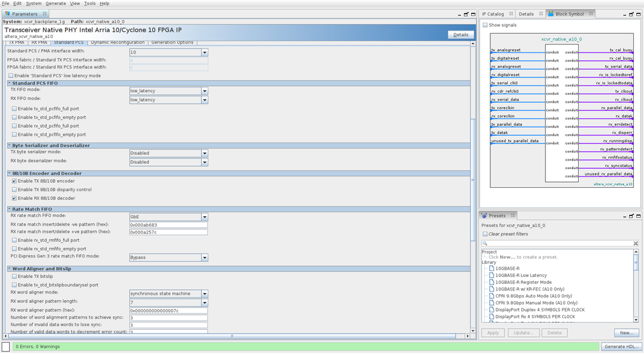Clear the presets search field X icon
Screen dimensions: 644x353
pyautogui.click(x=636, y=243)
